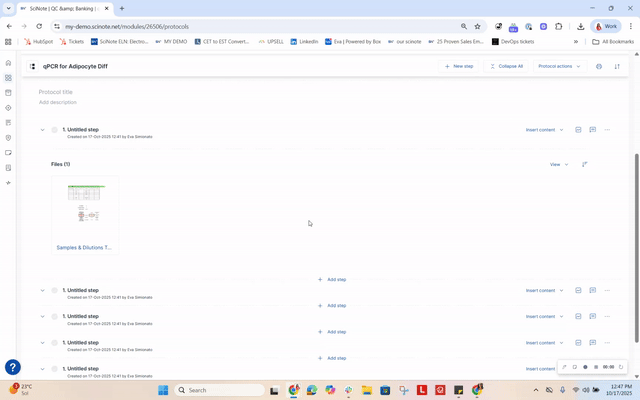
Task: Open the SciNote home icon in sidebar
Action: tap(8, 62)
